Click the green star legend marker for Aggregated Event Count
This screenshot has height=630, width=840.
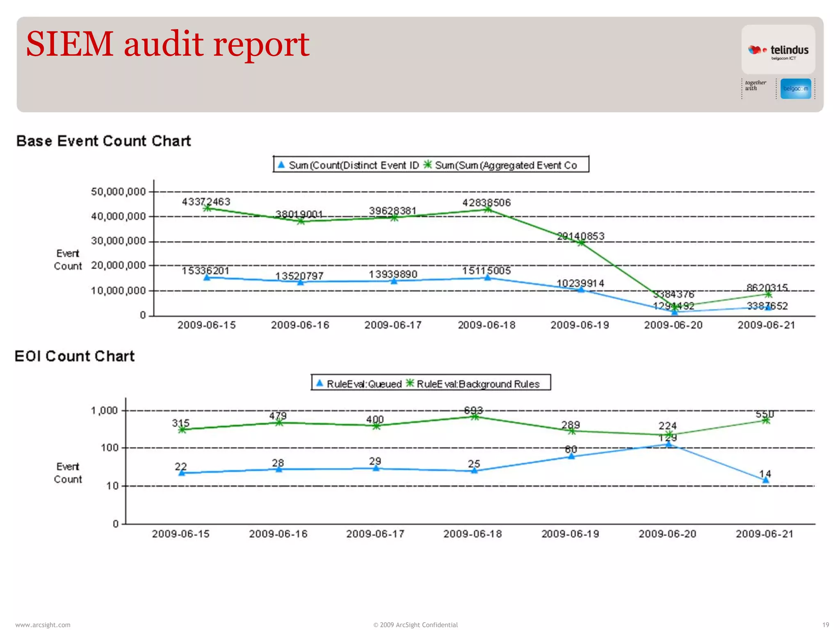pos(427,164)
